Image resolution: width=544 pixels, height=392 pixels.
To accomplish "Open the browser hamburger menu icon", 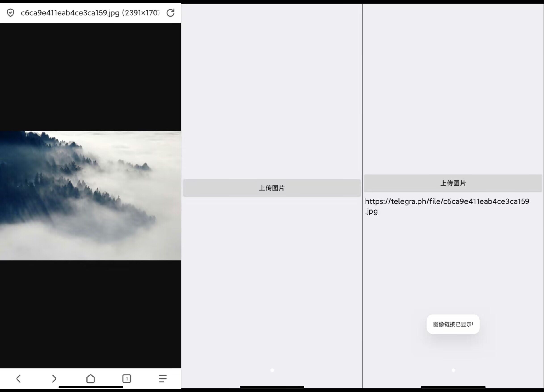I will (163, 379).
